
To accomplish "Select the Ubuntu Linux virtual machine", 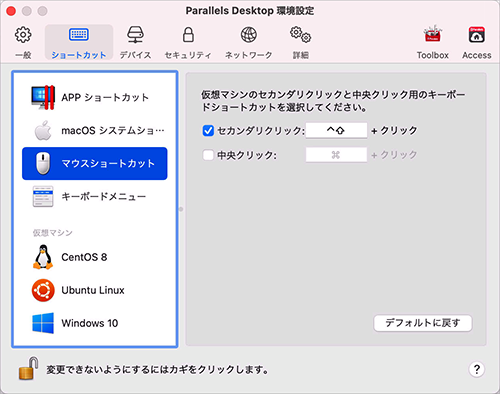I will (x=95, y=290).
